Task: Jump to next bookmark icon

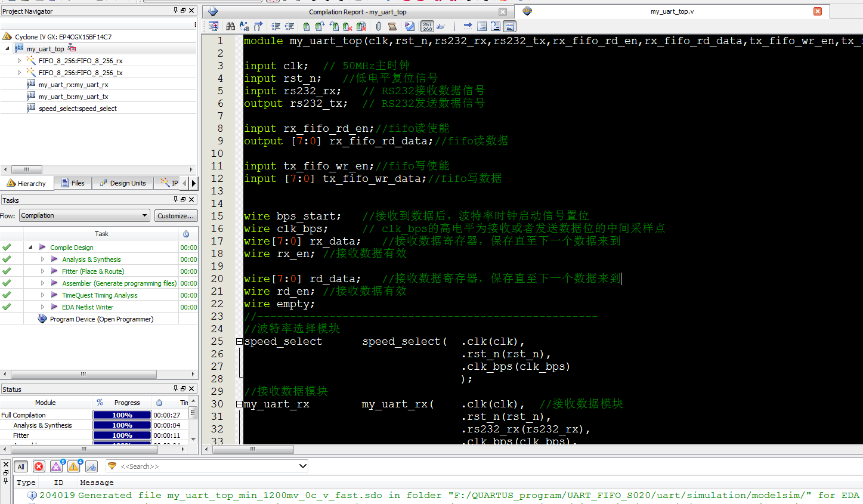Action: coord(320,26)
